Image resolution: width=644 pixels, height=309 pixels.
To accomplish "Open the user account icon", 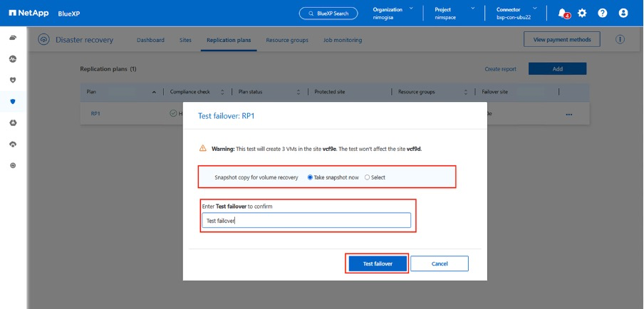I will pos(623,13).
